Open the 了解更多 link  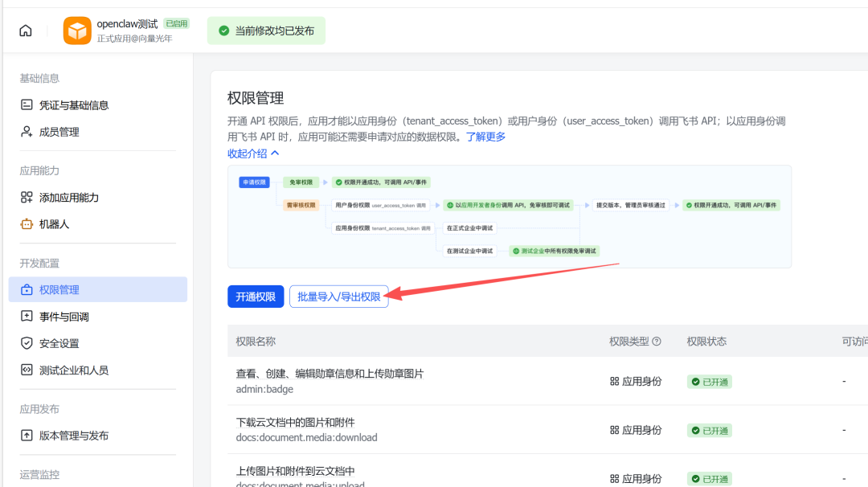point(485,135)
